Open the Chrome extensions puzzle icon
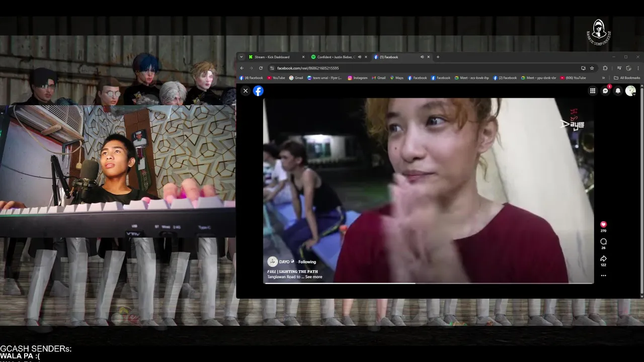 tap(605, 68)
